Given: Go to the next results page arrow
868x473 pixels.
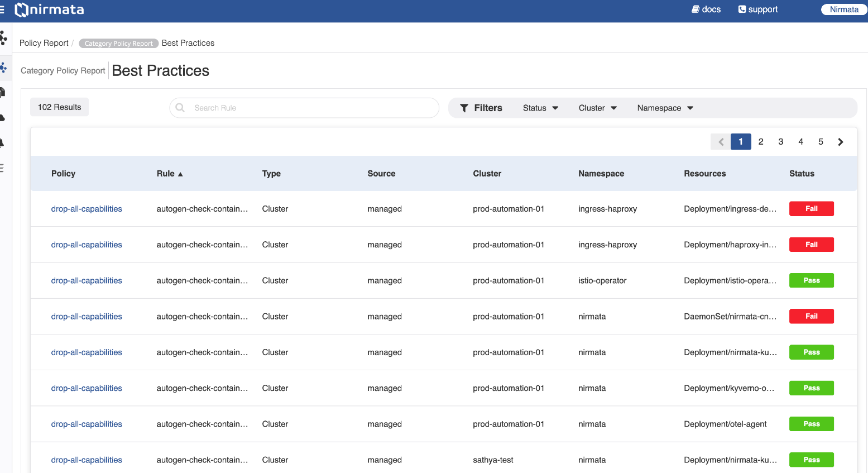Looking at the screenshot, I should pos(841,142).
